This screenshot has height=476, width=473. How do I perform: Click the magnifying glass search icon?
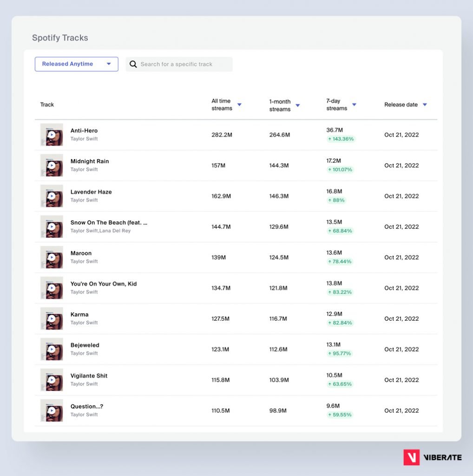[x=133, y=64]
